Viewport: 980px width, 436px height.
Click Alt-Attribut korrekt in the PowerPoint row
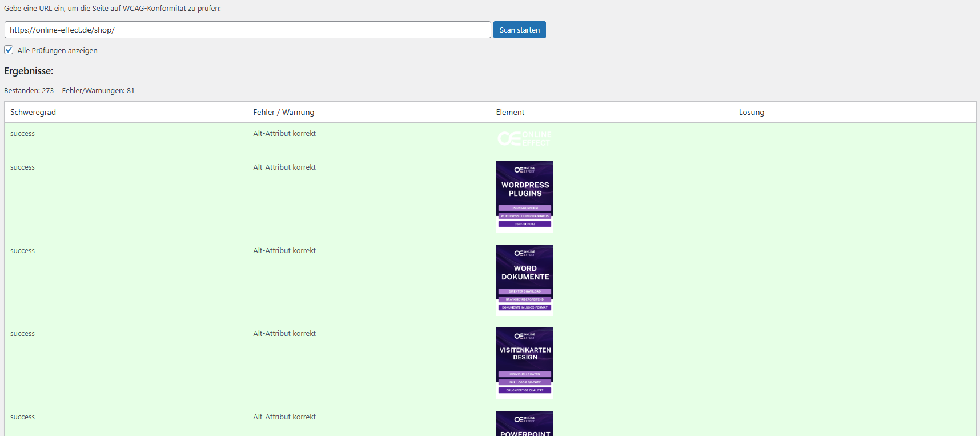(x=284, y=417)
